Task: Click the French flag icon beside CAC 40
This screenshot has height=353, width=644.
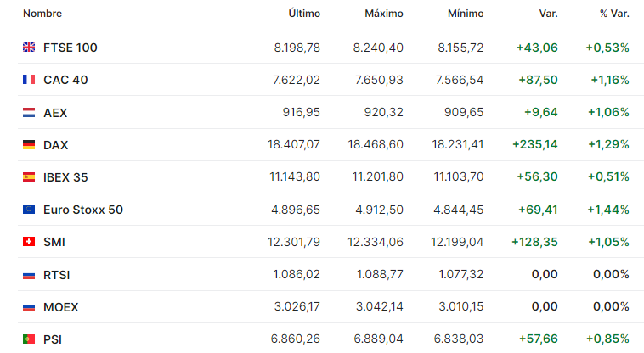Action: (29, 79)
